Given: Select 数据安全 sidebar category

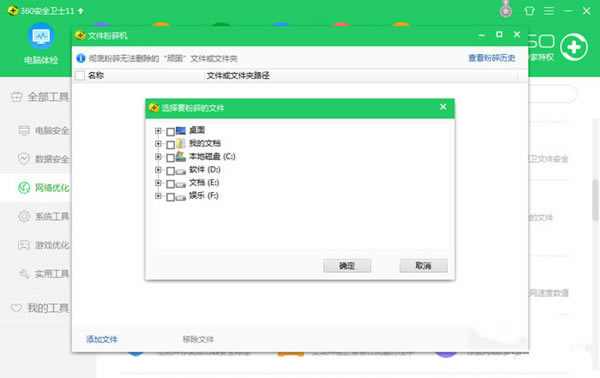Looking at the screenshot, I should click(x=44, y=159).
